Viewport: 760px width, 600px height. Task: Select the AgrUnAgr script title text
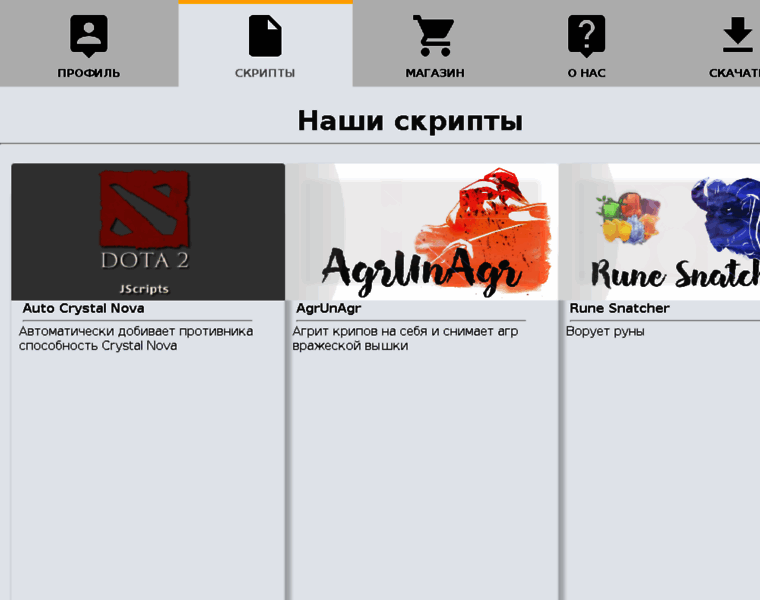click(x=329, y=309)
